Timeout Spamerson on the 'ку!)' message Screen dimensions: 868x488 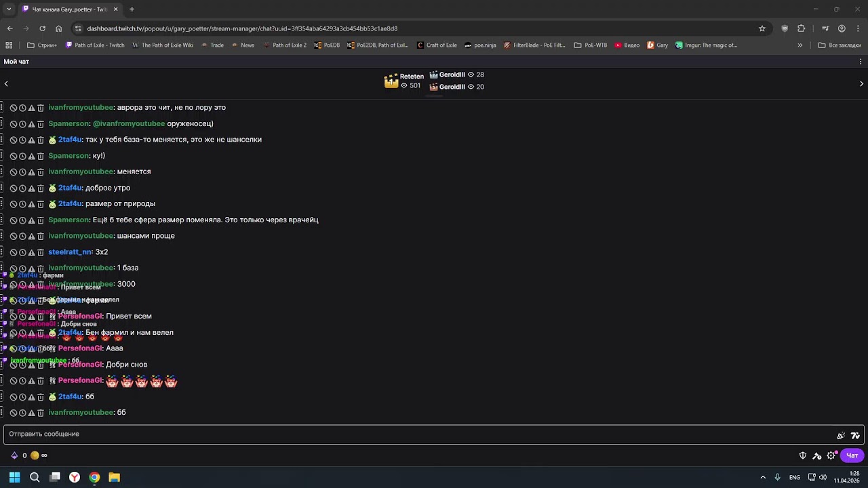tap(22, 156)
